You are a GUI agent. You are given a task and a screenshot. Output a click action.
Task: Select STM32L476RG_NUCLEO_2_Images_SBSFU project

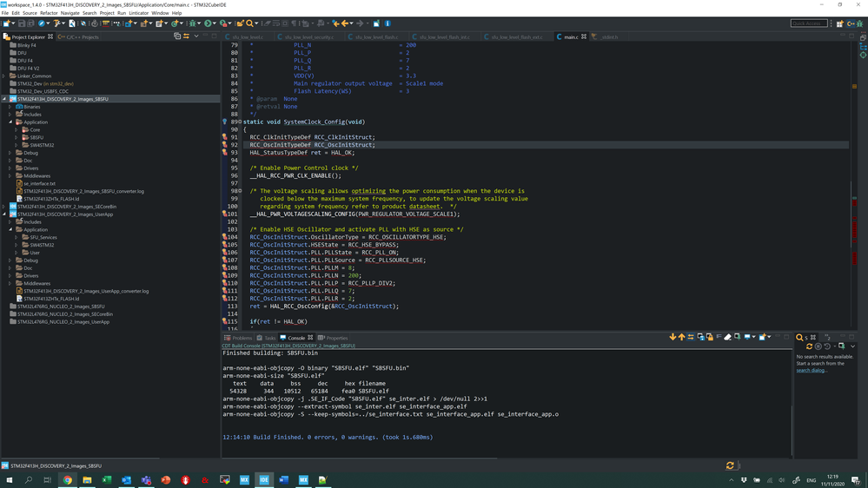60,307
